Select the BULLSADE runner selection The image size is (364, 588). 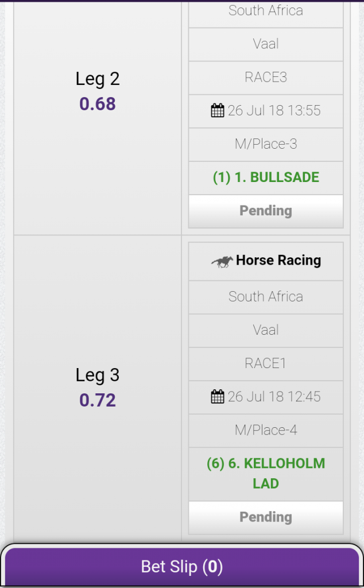(x=266, y=177)
